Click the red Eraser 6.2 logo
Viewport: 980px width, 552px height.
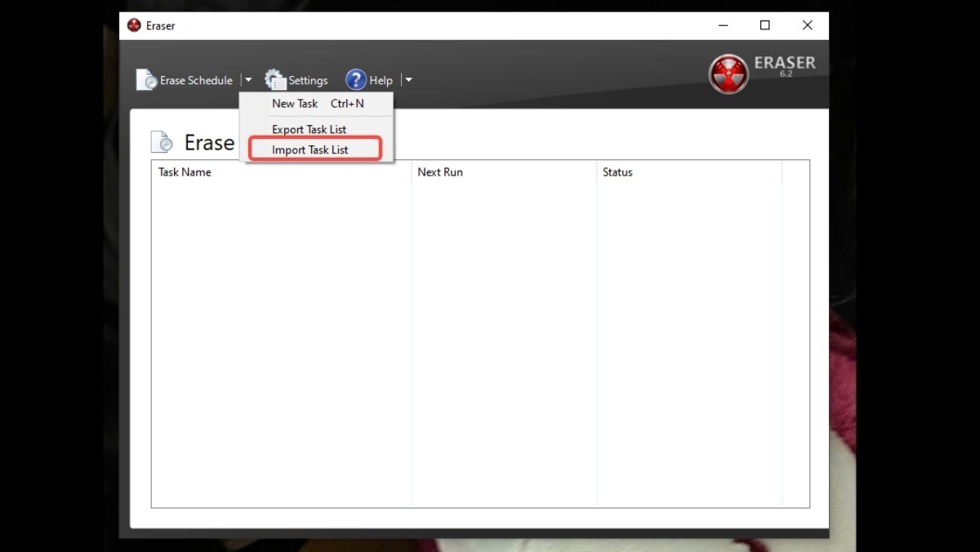pyautogui.click(x=728, y=74)
